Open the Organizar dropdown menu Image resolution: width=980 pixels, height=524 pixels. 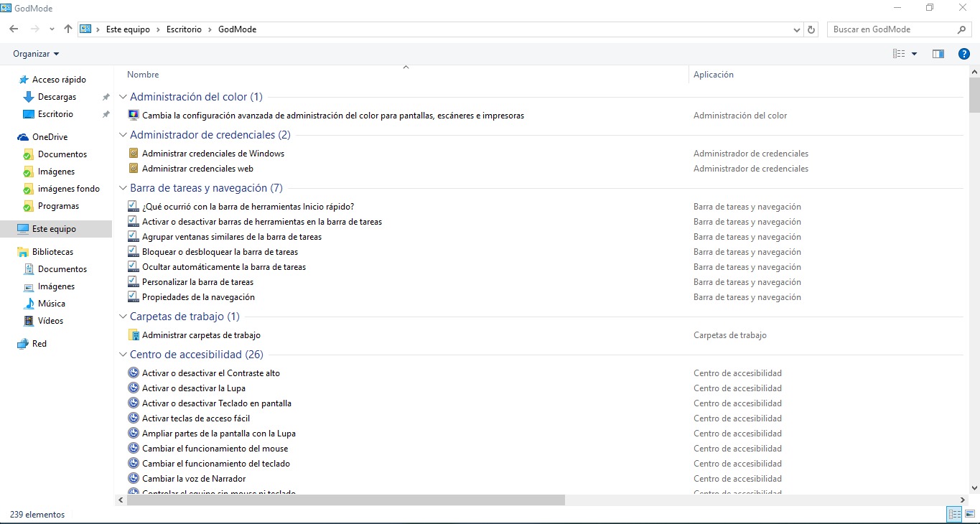pyautogui.click(x=36, y=54)
